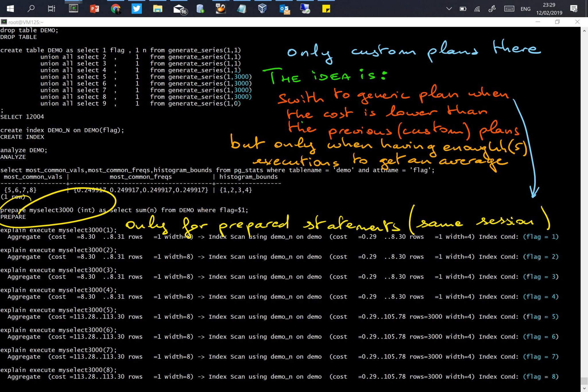Expand hidden system tray icons
This screenshot has width=588, height=392.
coord(449,9)
